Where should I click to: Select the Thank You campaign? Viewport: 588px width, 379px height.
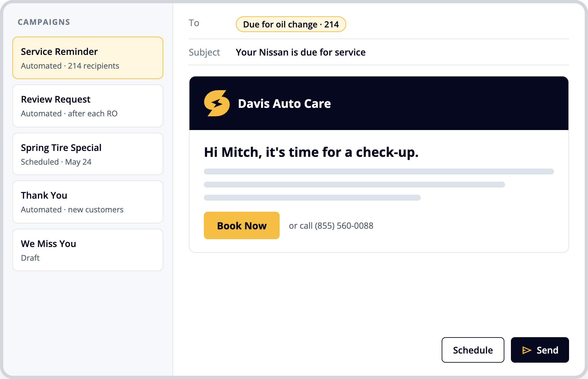click(x=88, y=202)
